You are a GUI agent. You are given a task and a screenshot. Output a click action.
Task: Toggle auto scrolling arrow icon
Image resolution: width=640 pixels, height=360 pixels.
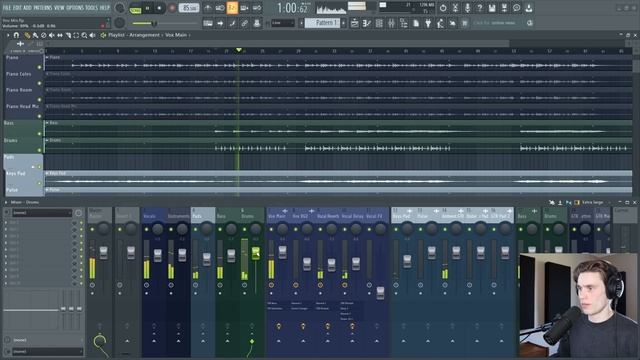click(220, 23)
